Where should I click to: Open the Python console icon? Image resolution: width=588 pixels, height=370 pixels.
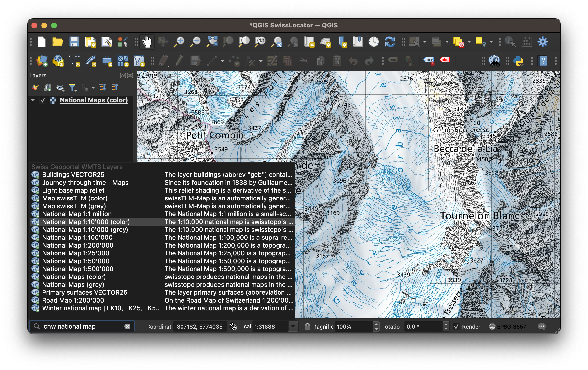pos(518,61)
